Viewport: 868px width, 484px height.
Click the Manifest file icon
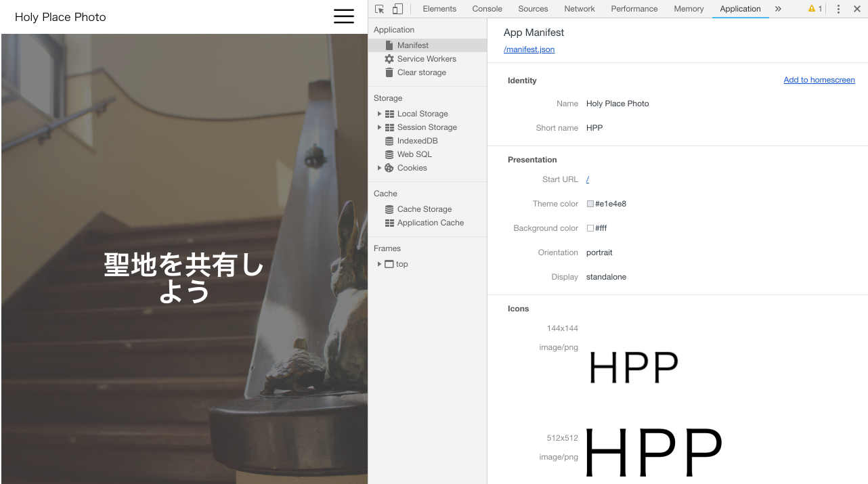[x=389, y=45]
